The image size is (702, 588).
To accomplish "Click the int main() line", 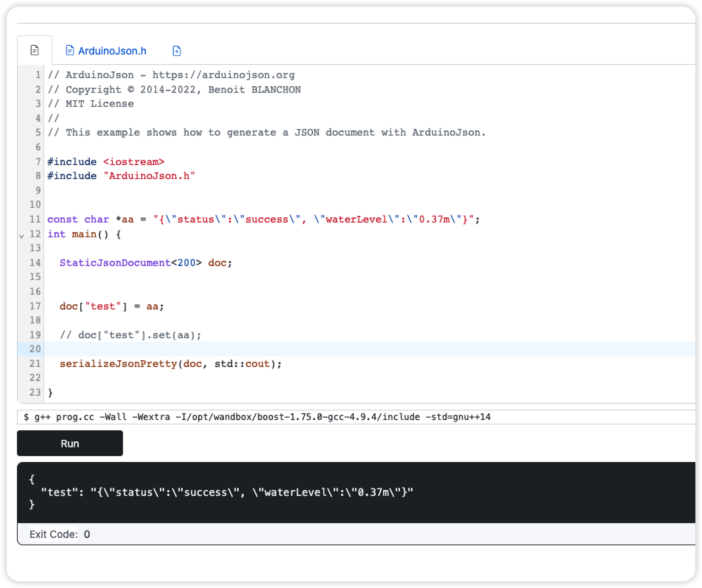I will [84, 234].
